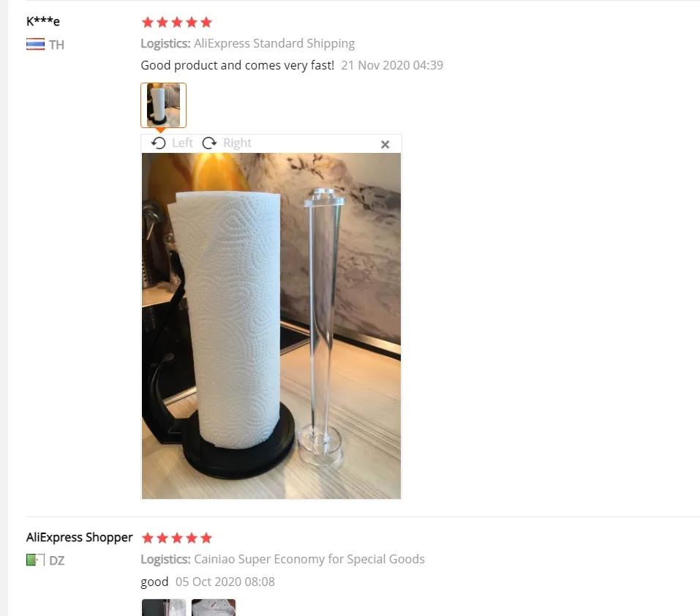This screenshot has height=616, width=700.
Task: Click the 'Right' rotate text label
Action: [237, 143]
